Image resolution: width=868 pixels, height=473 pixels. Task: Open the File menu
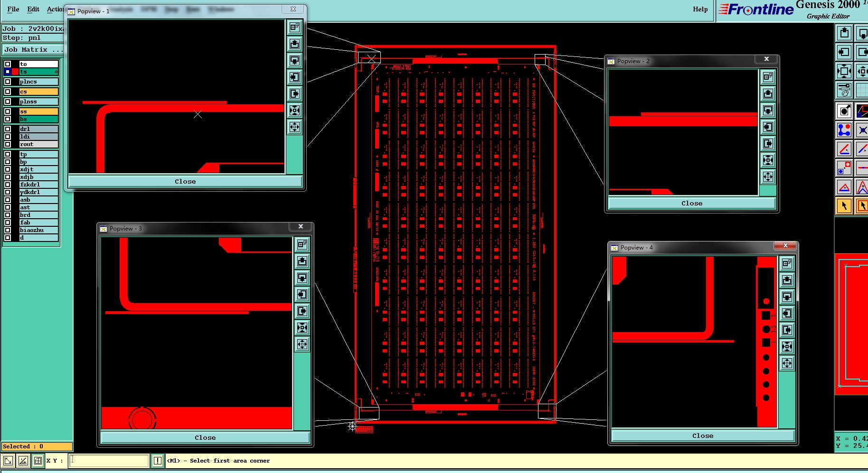(x=13, y=9)
